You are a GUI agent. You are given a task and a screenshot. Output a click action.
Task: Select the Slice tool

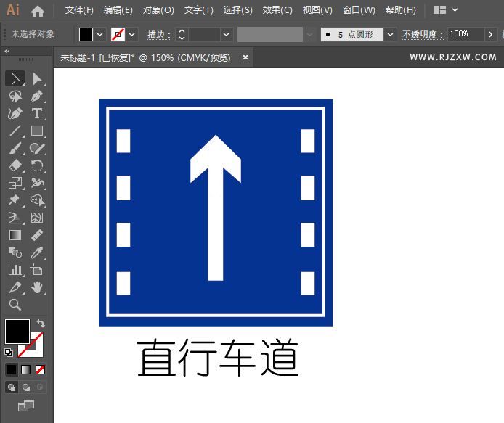point(15,287)
